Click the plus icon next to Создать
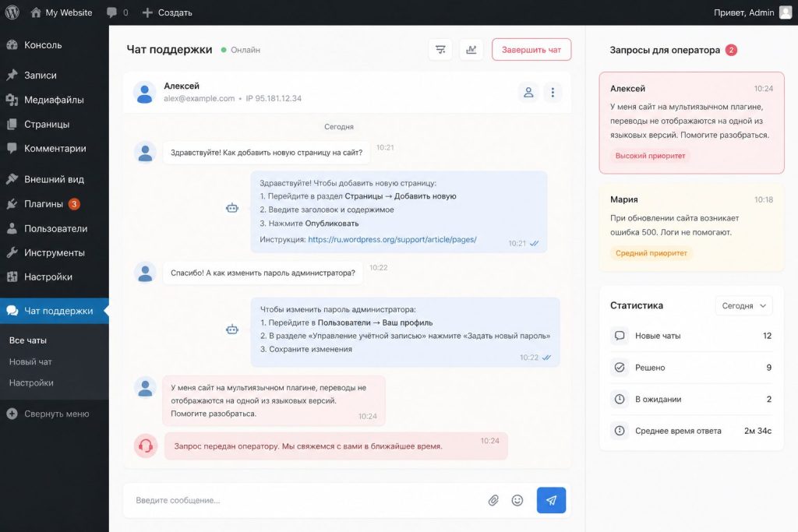Viewport: 798px width, 532px height. pos(147,12)
